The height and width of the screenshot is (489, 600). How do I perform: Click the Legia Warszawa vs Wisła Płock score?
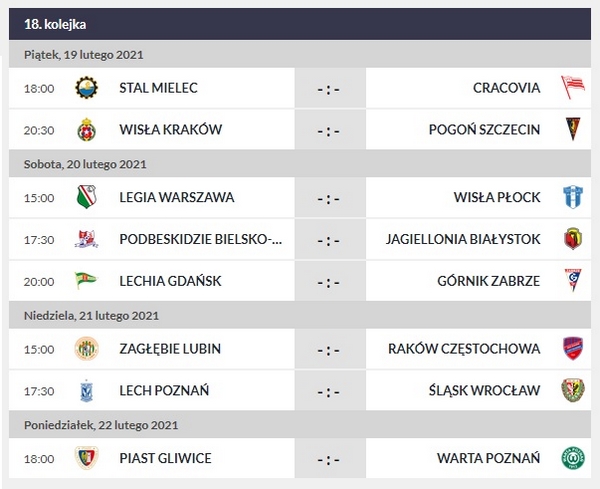pos(329,197)
